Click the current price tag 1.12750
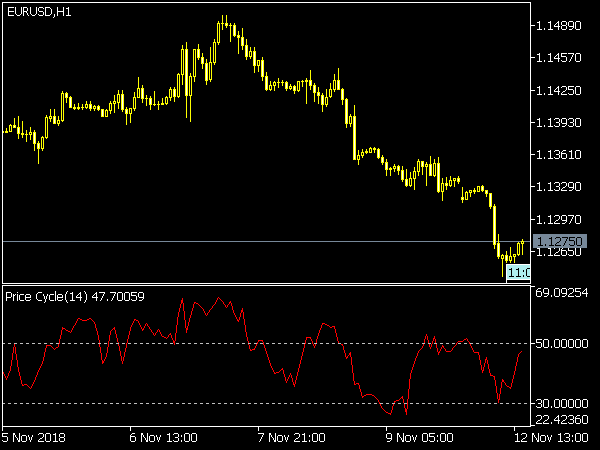600x450 pixels. [x=560, y=241]
